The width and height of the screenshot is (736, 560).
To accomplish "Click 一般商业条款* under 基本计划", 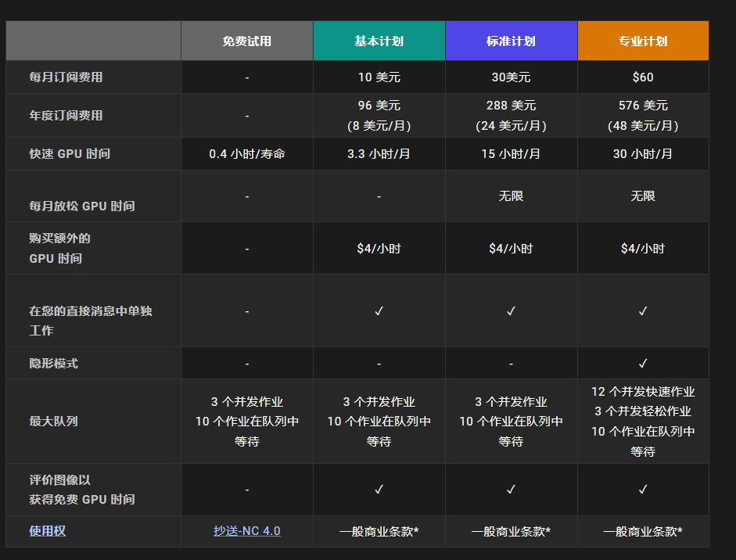I will [x=379, y=532].
